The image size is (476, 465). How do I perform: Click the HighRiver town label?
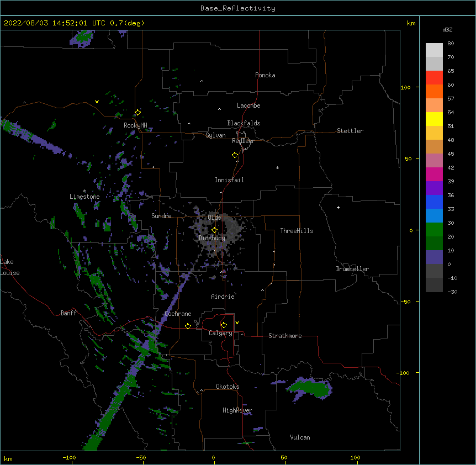pos(237,410)
